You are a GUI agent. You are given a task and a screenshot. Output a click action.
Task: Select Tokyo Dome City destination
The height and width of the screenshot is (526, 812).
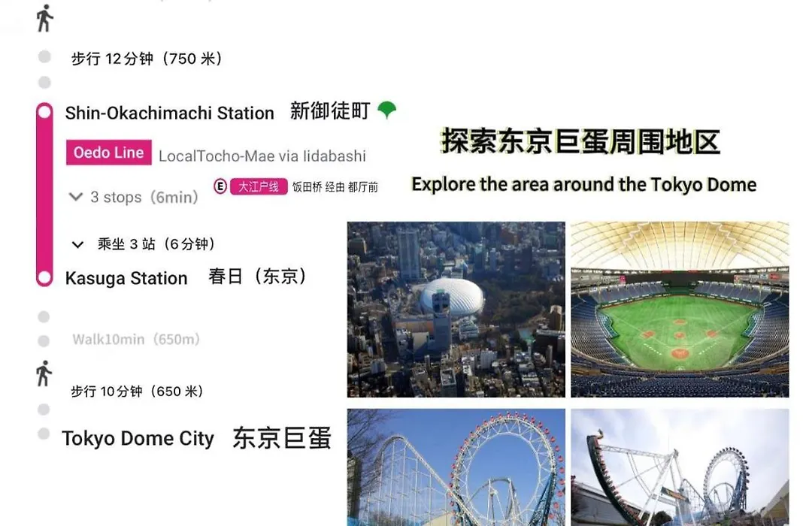(138, 439)
